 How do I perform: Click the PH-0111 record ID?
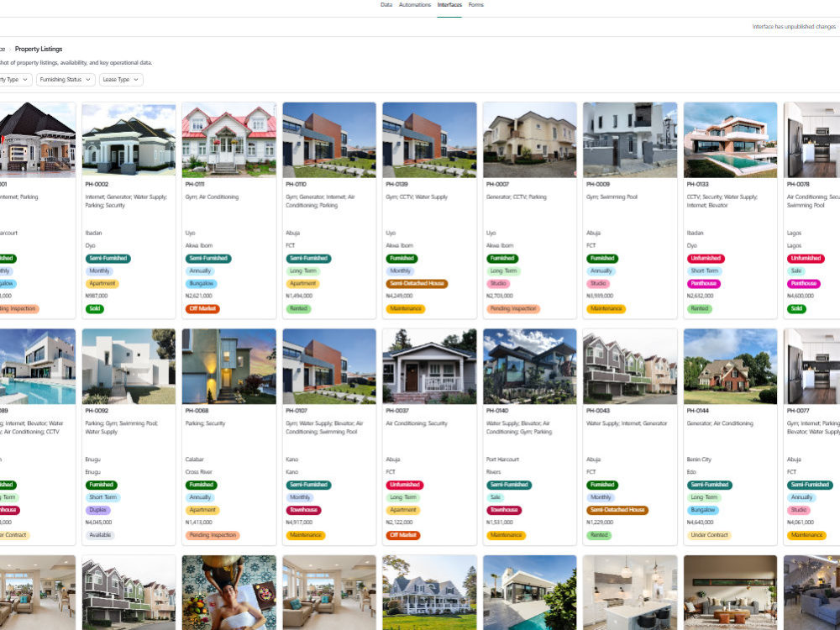click(195, 184)
